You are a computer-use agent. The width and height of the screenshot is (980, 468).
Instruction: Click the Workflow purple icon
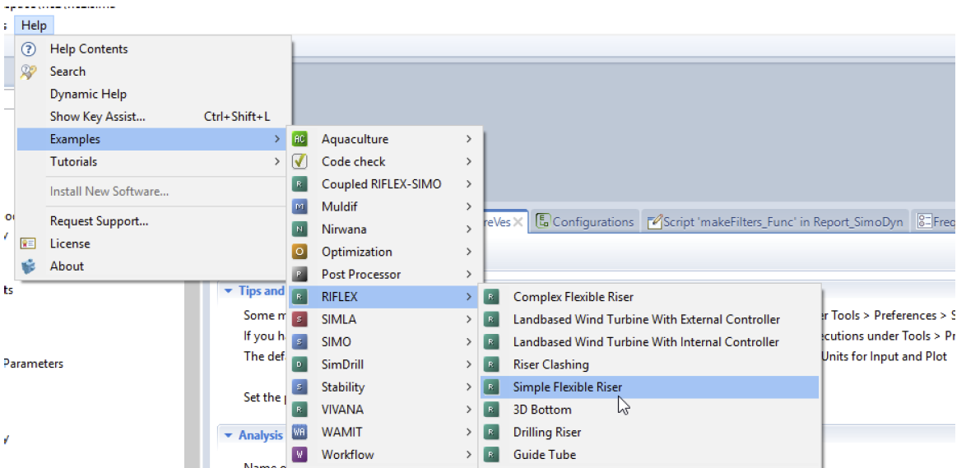tap(300, 454)
